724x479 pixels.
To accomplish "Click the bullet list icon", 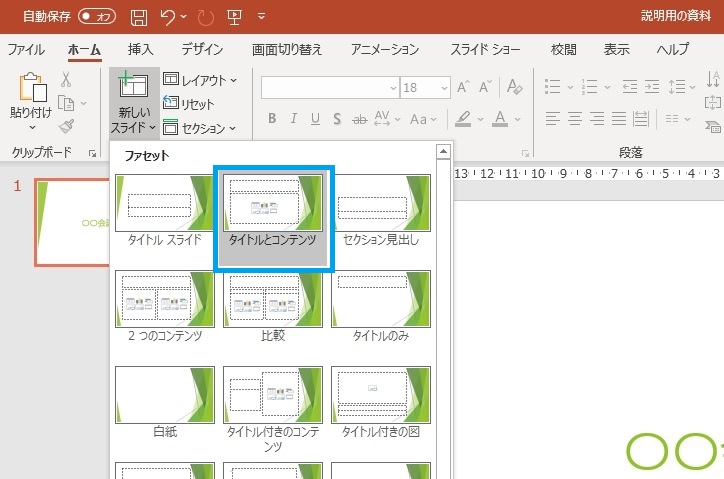I will pyautogui.click(x=552, y=86).
